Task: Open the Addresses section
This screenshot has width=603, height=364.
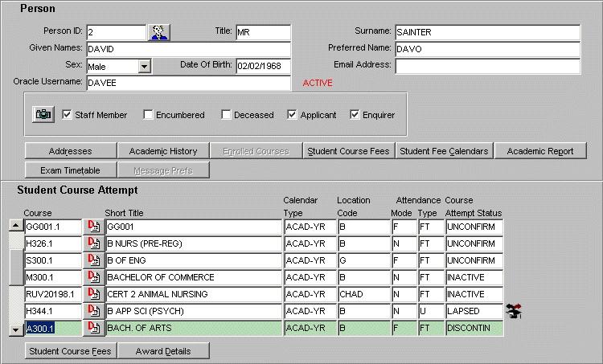Action: (x=71, y=151)
